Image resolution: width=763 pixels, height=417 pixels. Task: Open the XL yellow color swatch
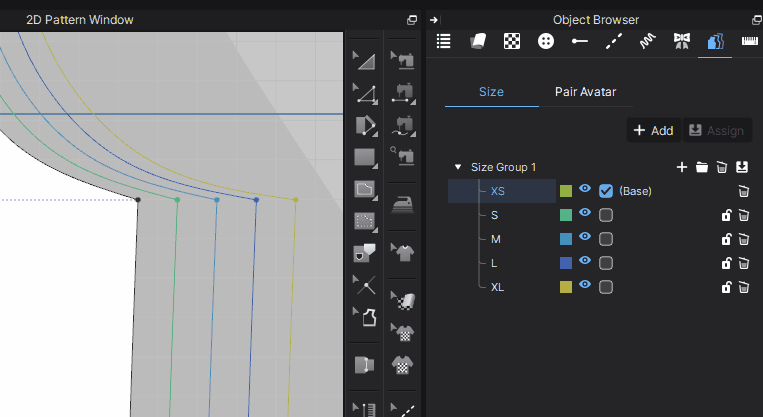click(x=566, y=287)
